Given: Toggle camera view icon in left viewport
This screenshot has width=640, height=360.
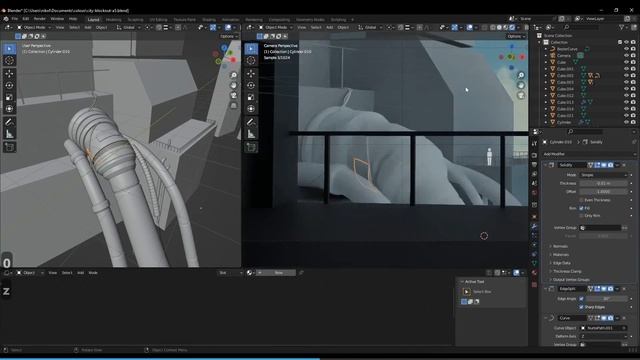Looking at the screenshot, I should pyautogui.click(x=233, y=96).
